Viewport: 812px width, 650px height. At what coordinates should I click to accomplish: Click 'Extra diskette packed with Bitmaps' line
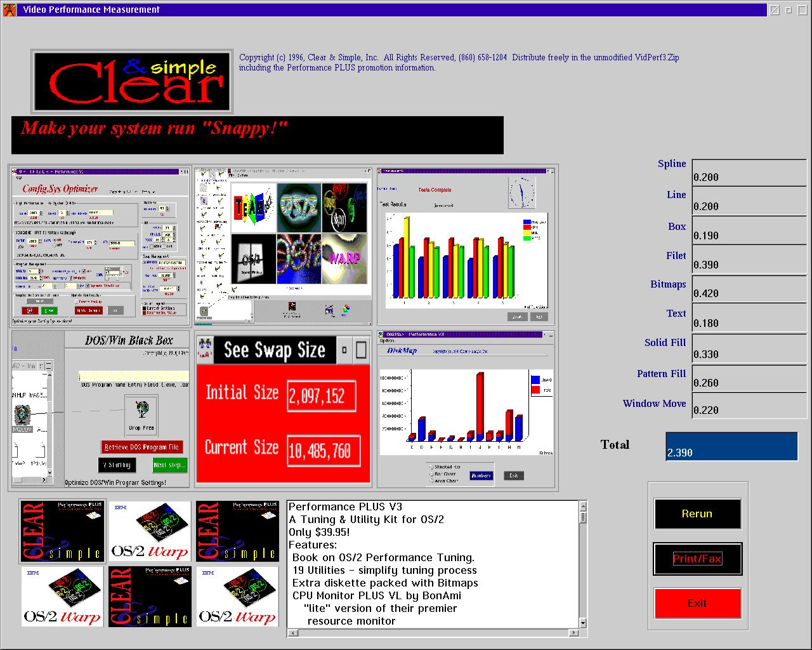click(x=385, y=583)
